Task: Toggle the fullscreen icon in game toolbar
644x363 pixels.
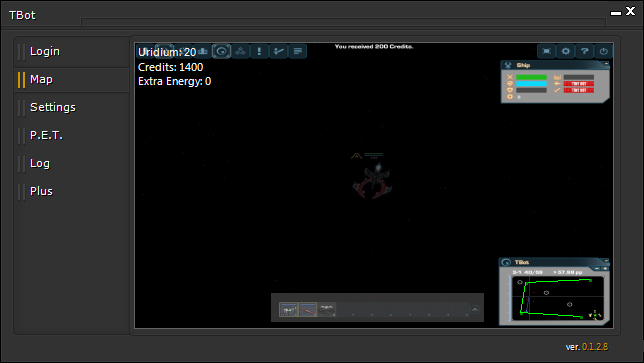Action: coord(547,51)
